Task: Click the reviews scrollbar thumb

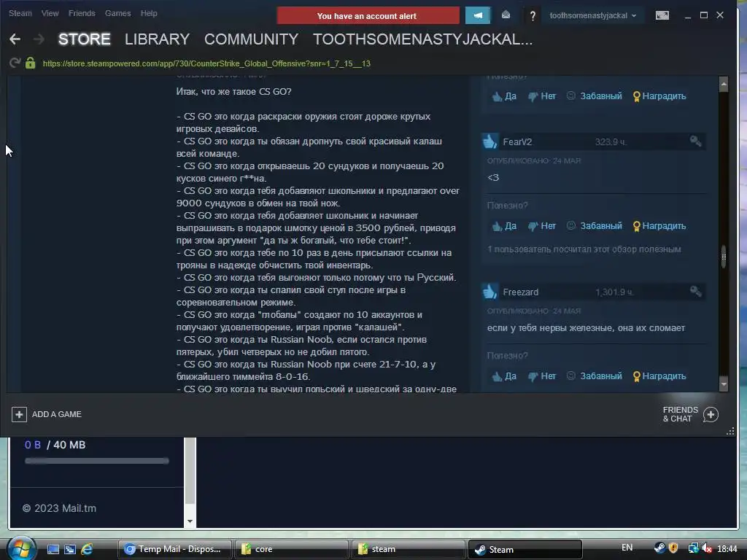Action: (x=724, y=257)
